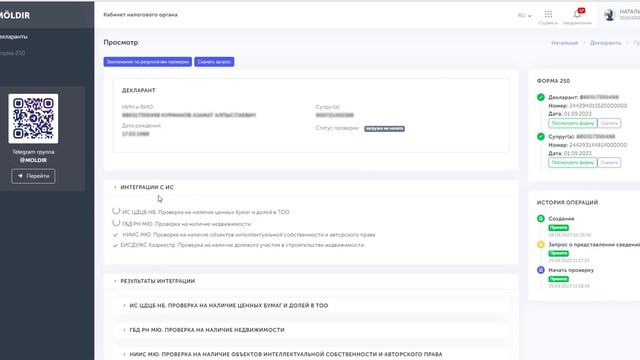Click the @MOLDIR Telegram handle text
Screen dimensions: 640x360
click(33, 160)
